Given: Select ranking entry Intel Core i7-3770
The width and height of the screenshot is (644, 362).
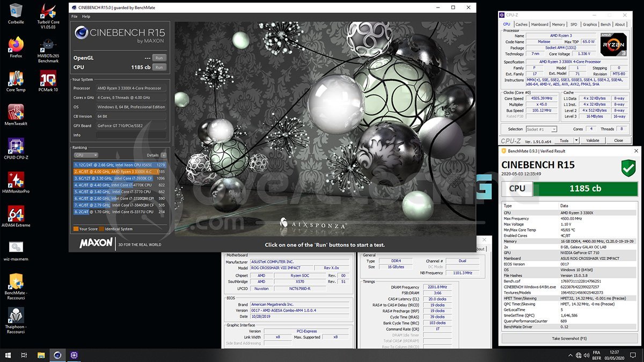Looking at the screenshot, I should [x=121, y=191].
